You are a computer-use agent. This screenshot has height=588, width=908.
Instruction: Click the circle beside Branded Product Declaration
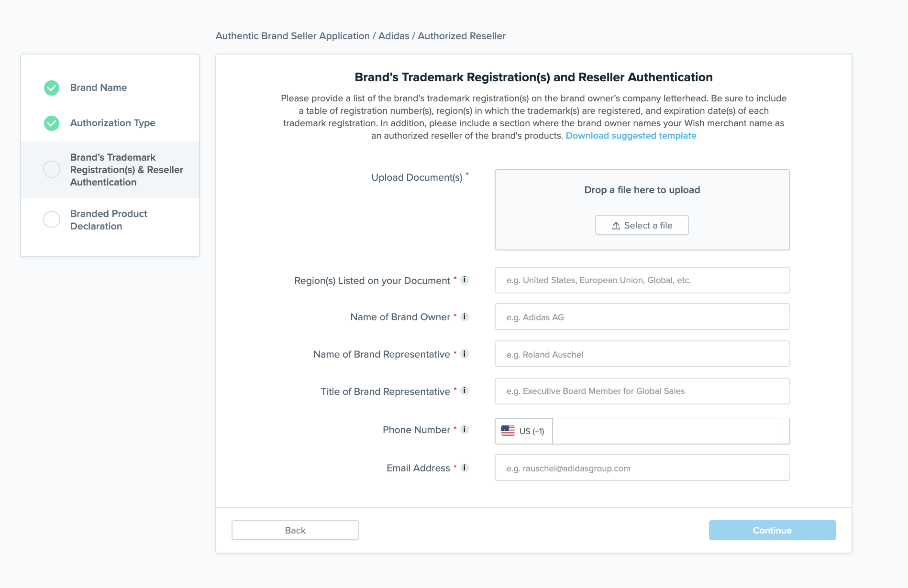[51, 220]
